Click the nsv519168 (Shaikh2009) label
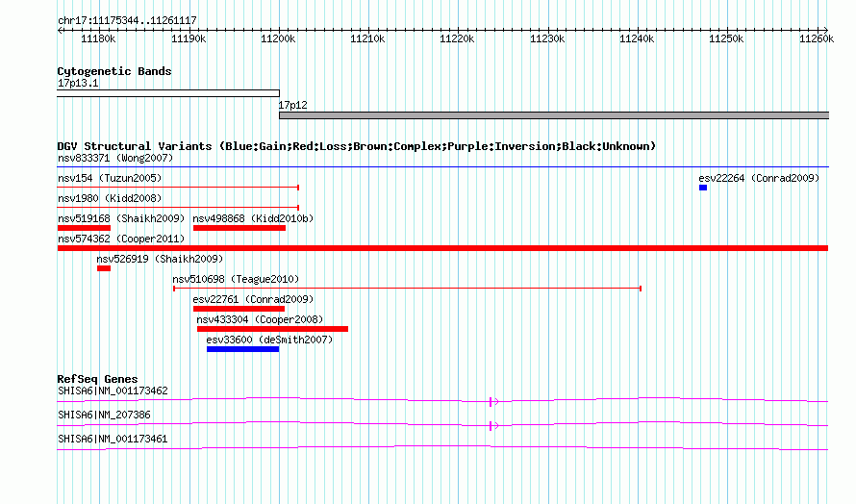 pos(121,218)
